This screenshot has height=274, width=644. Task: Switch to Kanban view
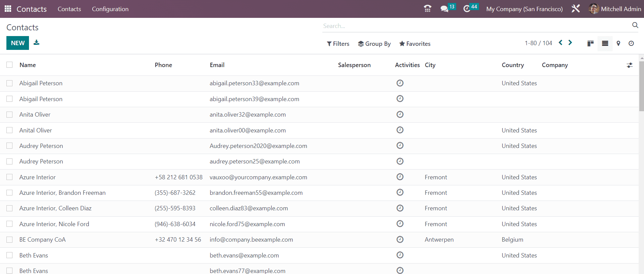[x=590, y=43]
